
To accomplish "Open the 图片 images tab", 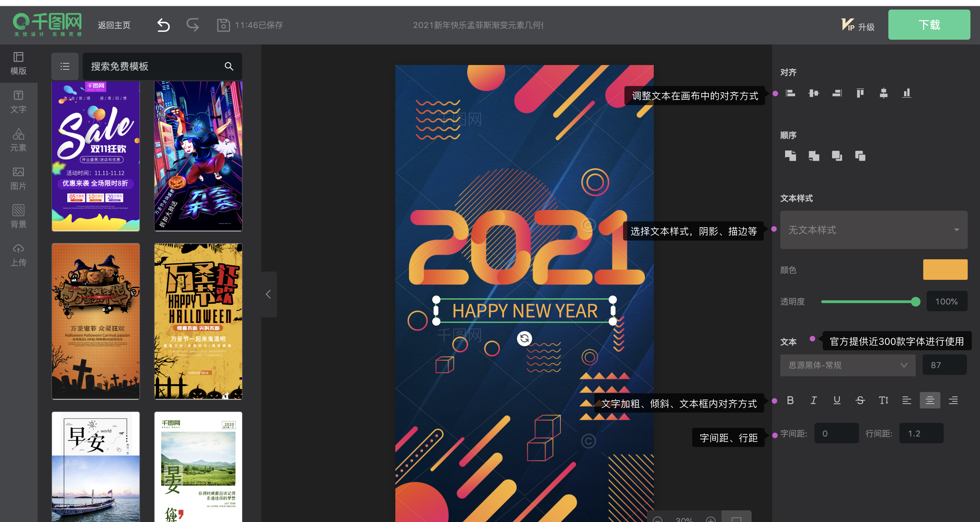I will (18, 179).
